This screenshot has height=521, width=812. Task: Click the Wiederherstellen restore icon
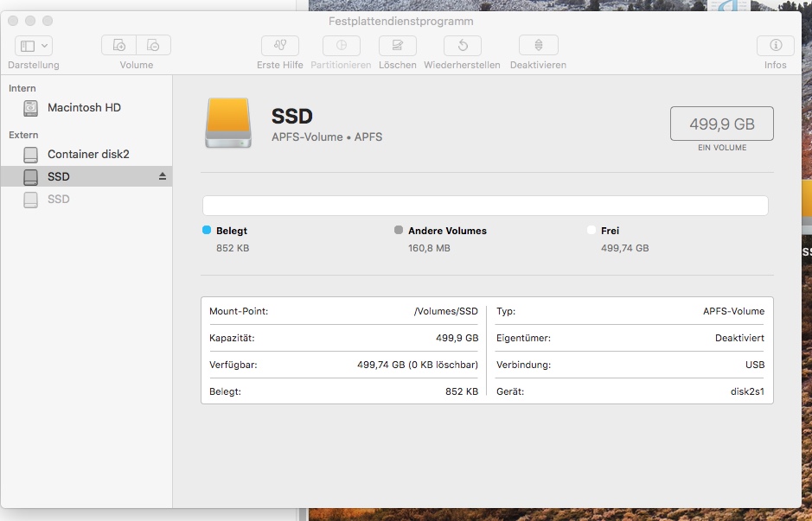[463, 46]
